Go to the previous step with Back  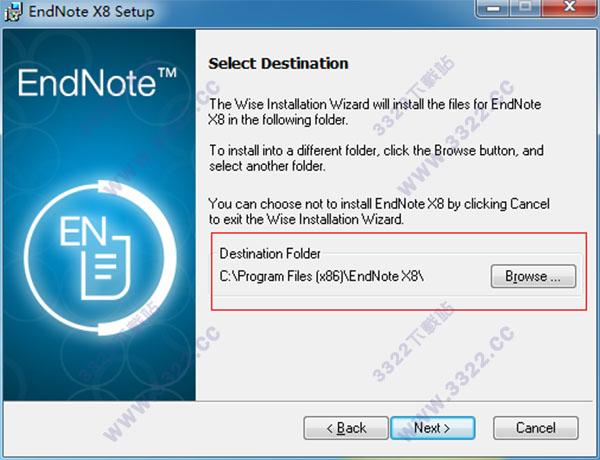[x=346, y=428]
